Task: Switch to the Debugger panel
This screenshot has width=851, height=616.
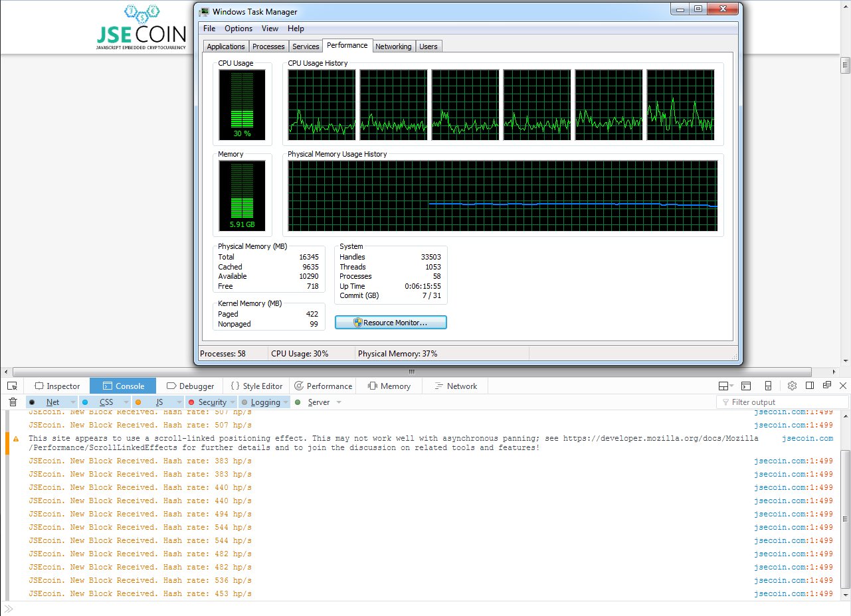Action: click(191, 386)
